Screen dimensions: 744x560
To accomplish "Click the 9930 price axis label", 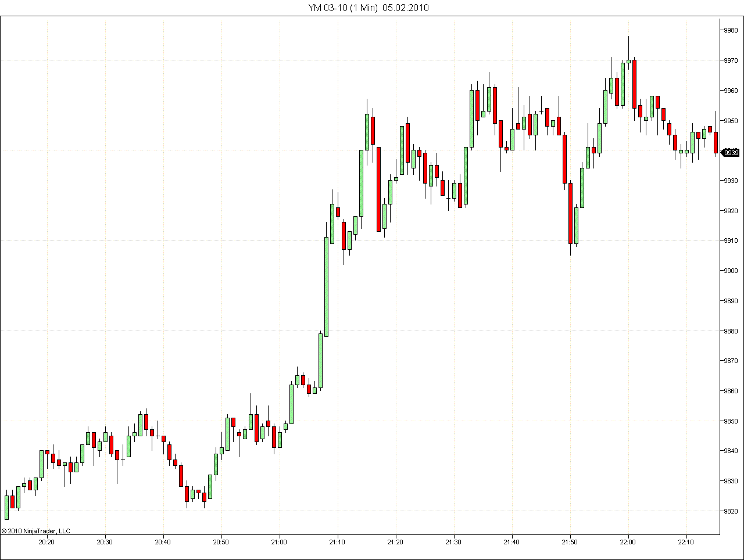I will [730, 181].
